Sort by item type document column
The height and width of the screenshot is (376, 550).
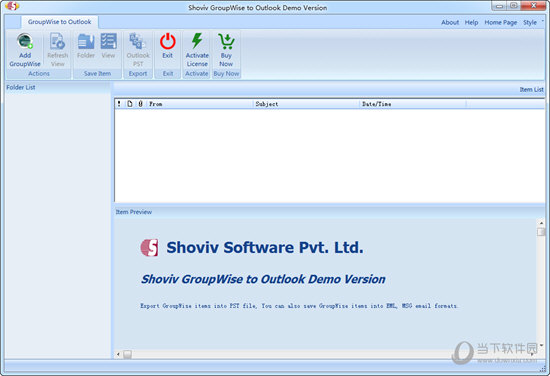[130, 104]
